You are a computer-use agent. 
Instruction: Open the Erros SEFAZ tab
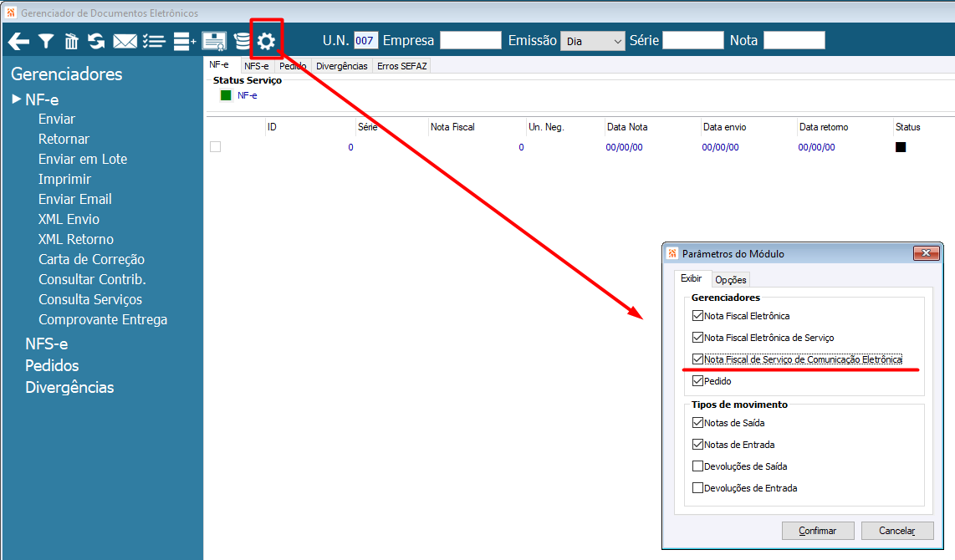coord(402,66)
